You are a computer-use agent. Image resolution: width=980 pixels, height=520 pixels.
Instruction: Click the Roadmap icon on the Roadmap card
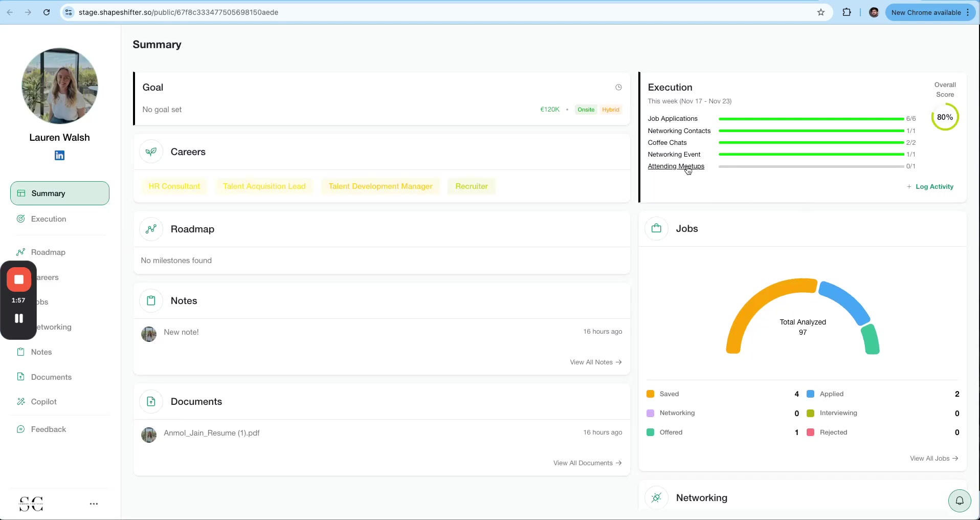point(150,229)
